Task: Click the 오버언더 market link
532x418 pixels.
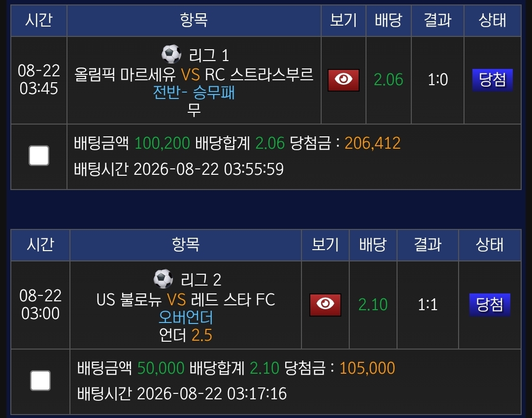Action: (x=186, y=317)
